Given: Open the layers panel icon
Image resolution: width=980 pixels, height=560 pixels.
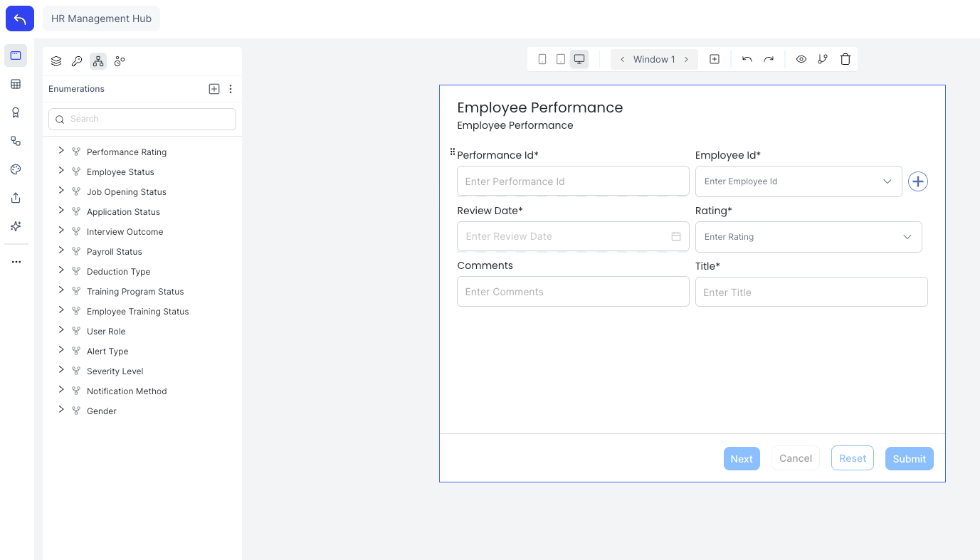Looking at the screenshot, I should [56, 61].
